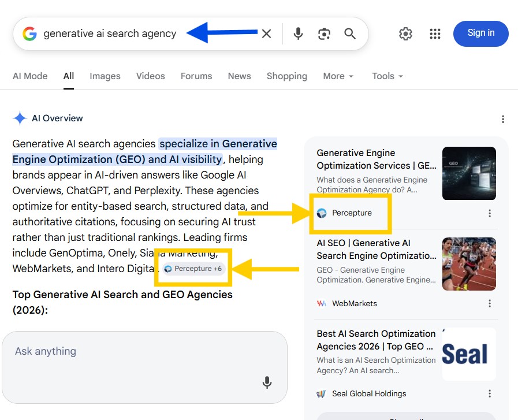Select the All results tab

(x=68, y=76)
